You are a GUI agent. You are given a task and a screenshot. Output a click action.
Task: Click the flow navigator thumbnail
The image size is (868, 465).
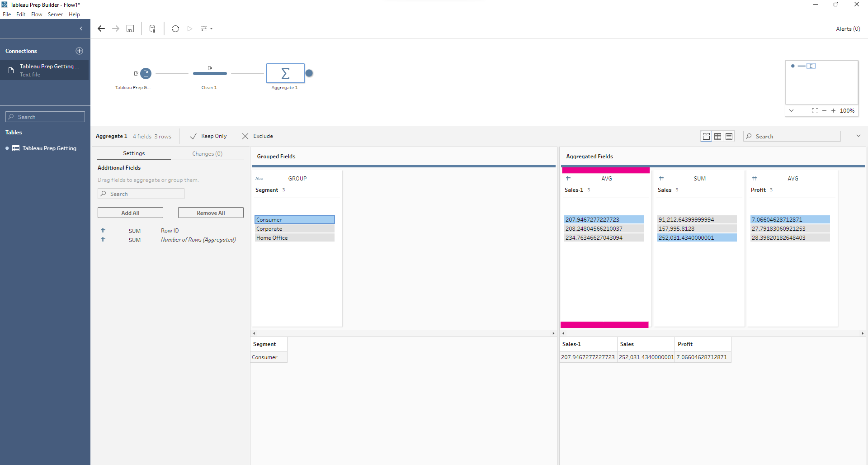pyautogui.click(x=821, y=82)
